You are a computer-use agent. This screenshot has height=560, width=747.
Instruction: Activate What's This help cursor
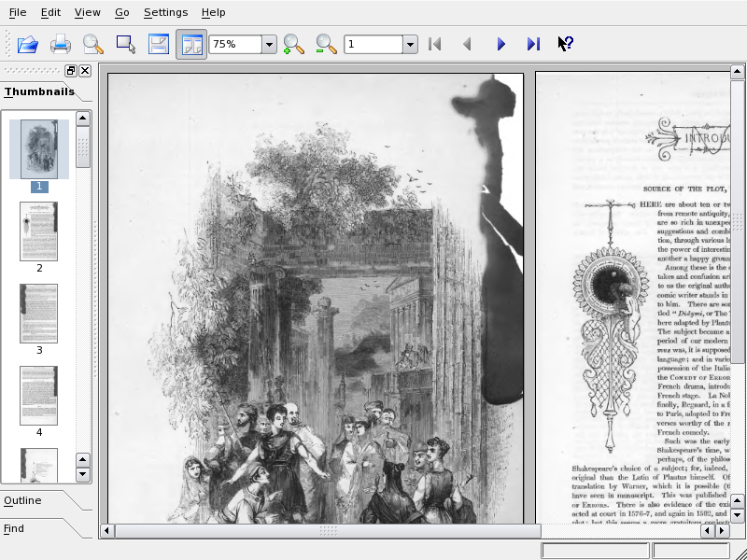(566, 44)
